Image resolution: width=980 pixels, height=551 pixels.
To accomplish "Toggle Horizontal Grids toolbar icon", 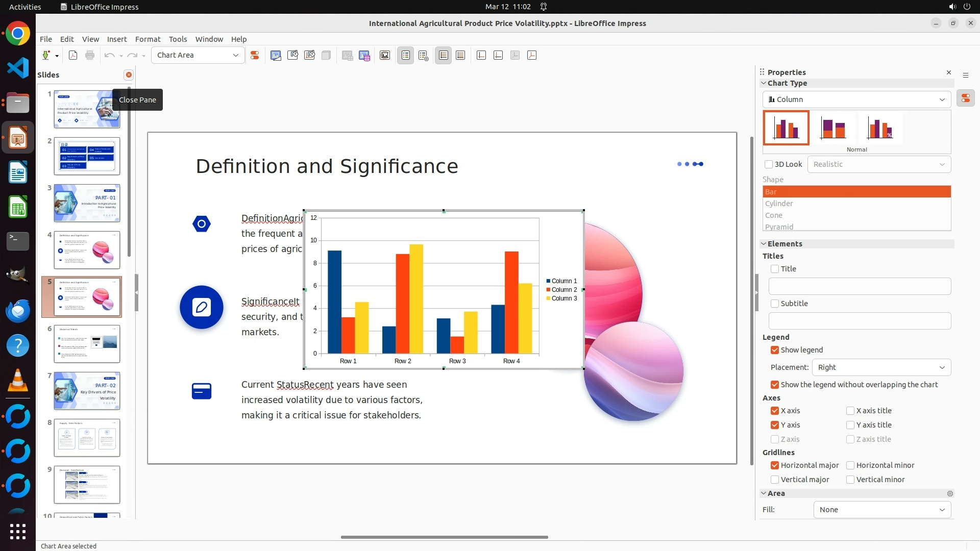I will [x=444, y=55].
